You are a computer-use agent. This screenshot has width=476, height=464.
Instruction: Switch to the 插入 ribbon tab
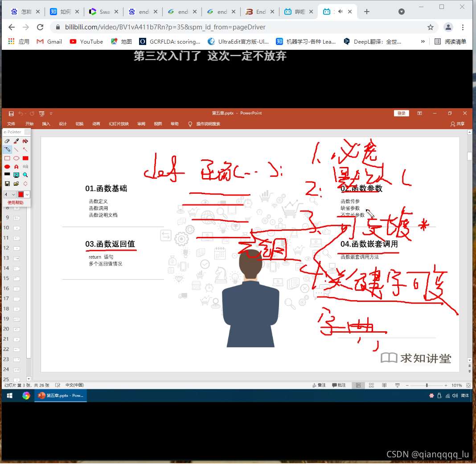46,124
